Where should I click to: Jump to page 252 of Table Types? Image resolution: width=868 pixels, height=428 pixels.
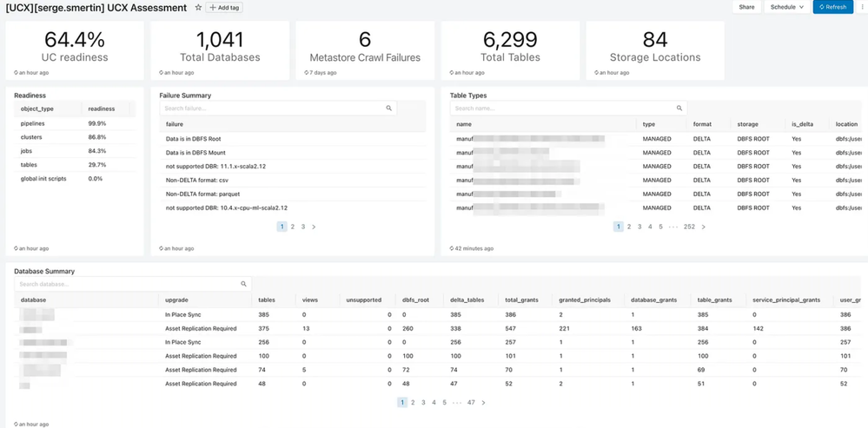pyautogui.click(x=689, y=227)
